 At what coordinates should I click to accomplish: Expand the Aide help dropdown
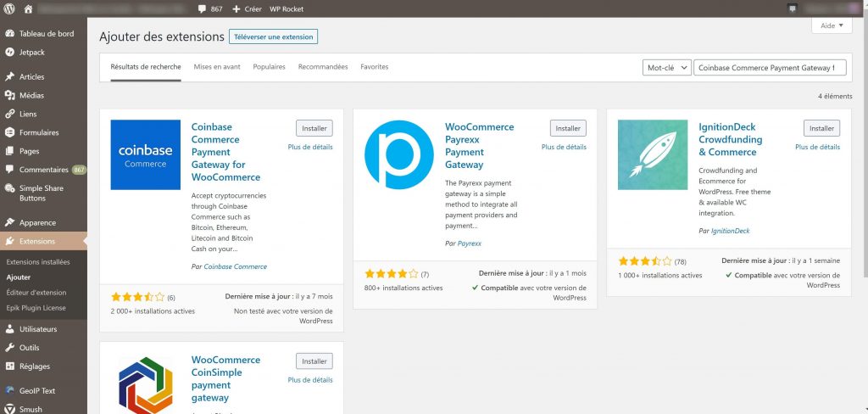(831, 26)
